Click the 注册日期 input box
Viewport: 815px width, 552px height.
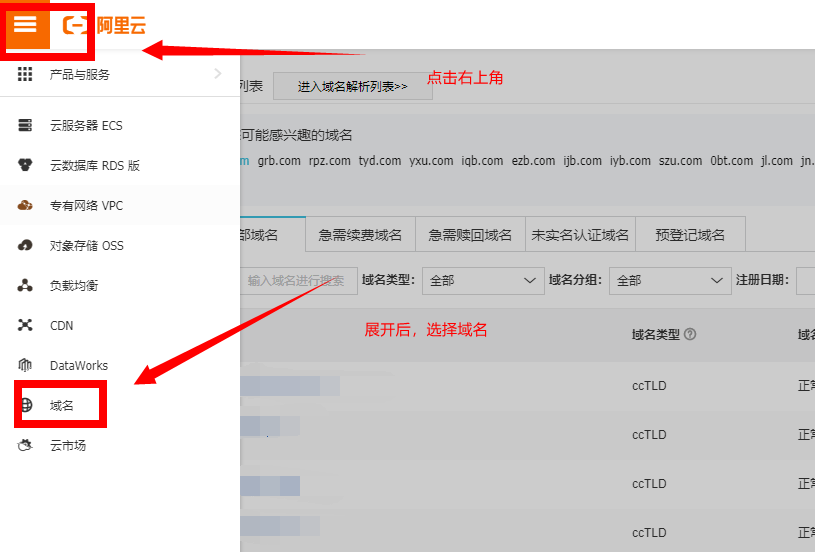tap(806, 281)
